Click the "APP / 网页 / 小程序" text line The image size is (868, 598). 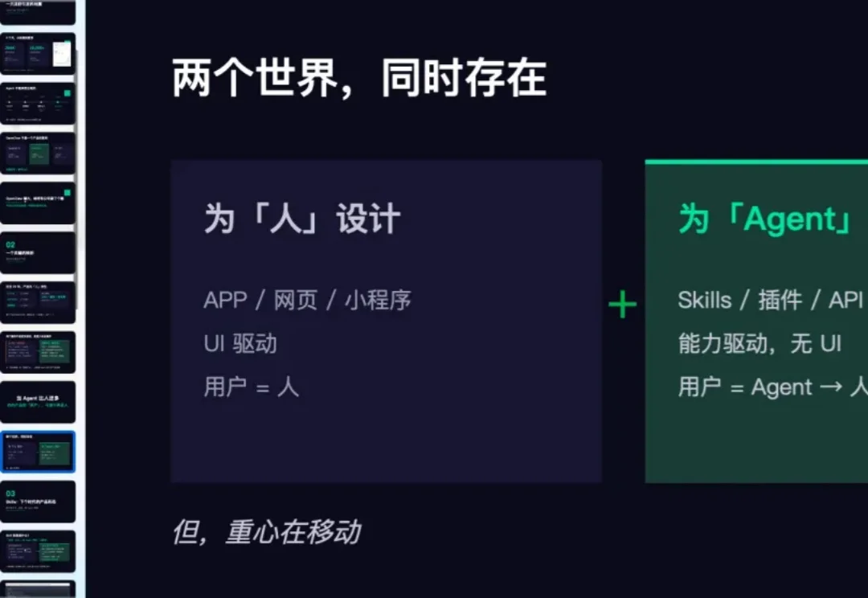(x=307, y=301)
